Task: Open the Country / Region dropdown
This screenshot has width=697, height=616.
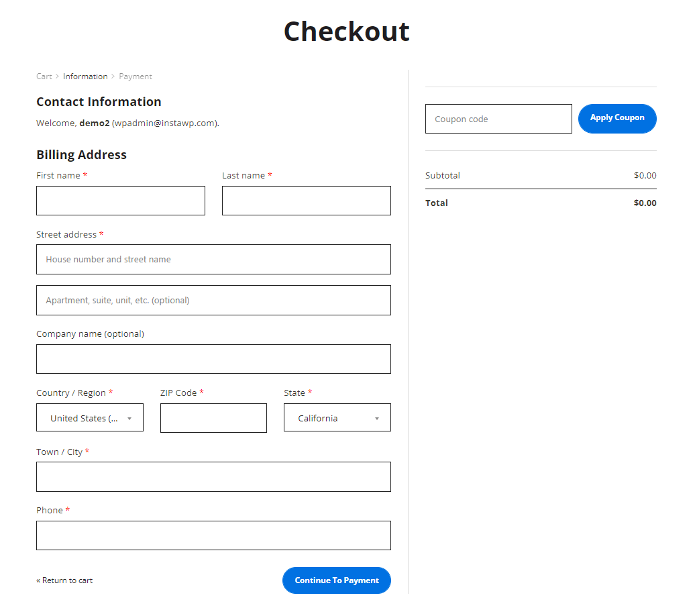Action: [90, 417]
